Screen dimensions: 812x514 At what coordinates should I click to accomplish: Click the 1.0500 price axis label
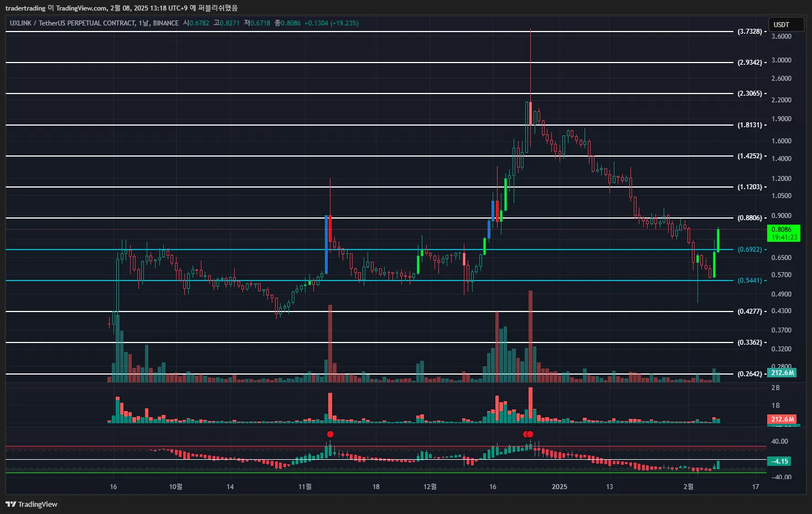pyautogui.click(x=781, y=196)
